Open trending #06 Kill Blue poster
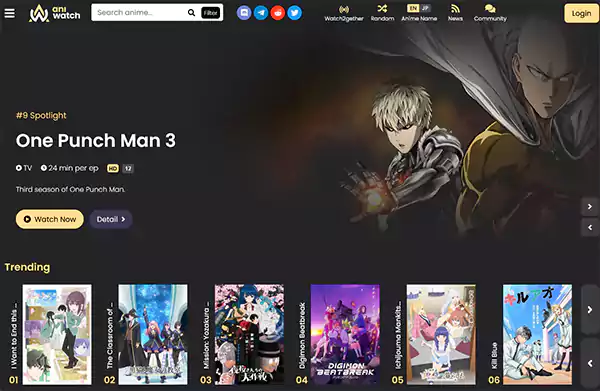This screenshot has width=600, height=391. pos(537,334)
